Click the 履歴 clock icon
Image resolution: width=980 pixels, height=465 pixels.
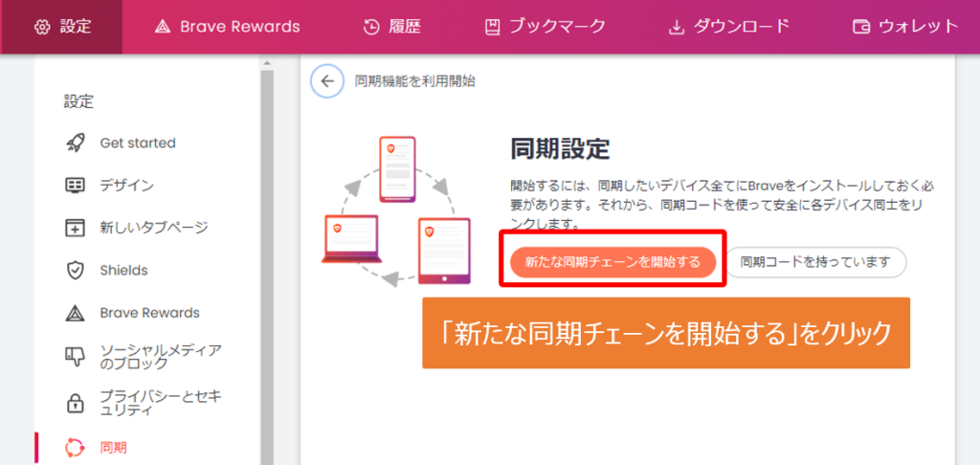371,27
